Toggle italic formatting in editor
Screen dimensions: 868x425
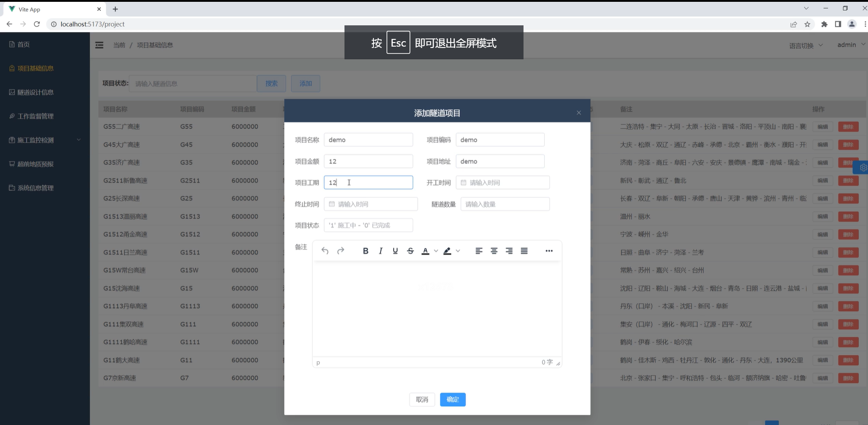click(381, 251)
